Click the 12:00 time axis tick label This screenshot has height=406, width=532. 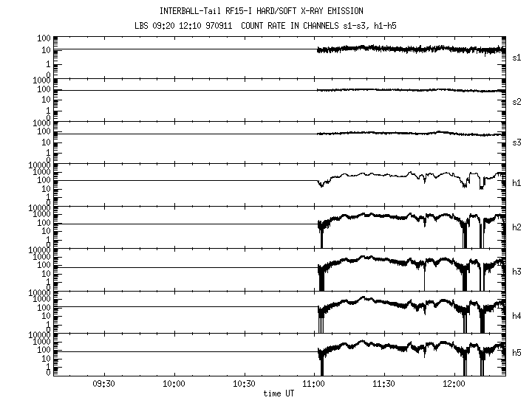click(x=454, y=385)
